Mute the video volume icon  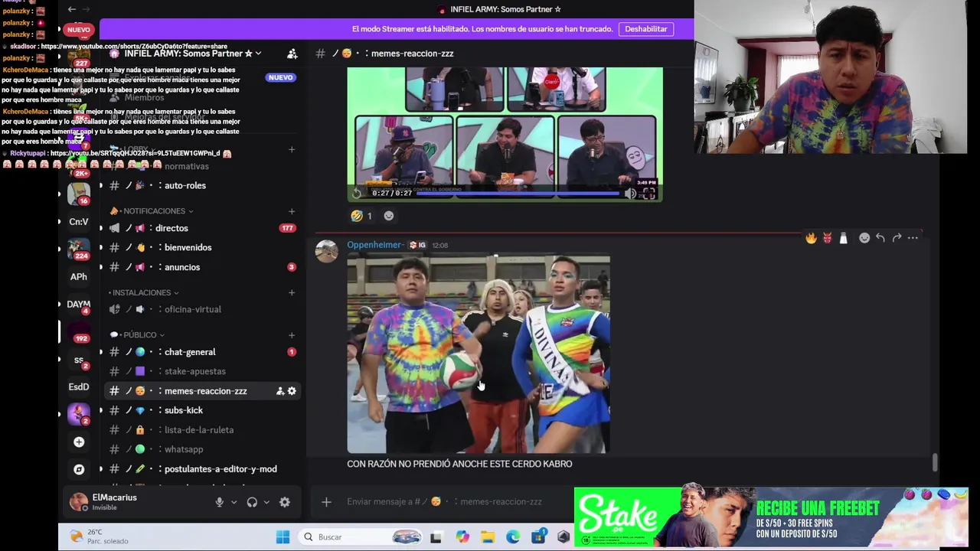[x=630, y=194]
